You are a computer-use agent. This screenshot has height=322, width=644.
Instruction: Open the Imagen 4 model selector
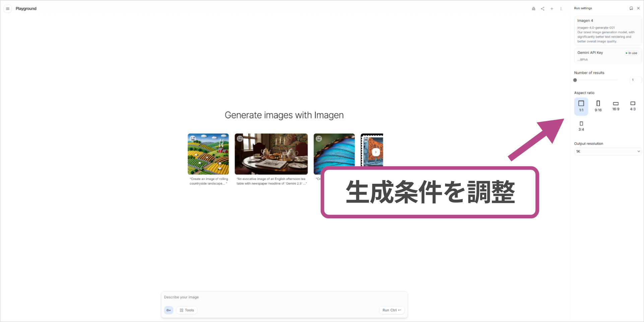pos(607,31)
